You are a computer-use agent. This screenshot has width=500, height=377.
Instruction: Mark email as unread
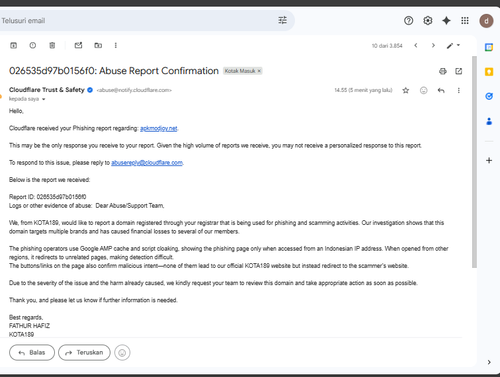tap(78, 45)
